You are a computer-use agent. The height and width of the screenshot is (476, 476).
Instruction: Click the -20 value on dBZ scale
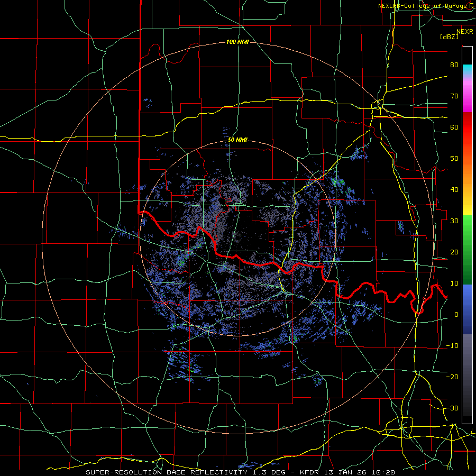(x=452, y=377)
